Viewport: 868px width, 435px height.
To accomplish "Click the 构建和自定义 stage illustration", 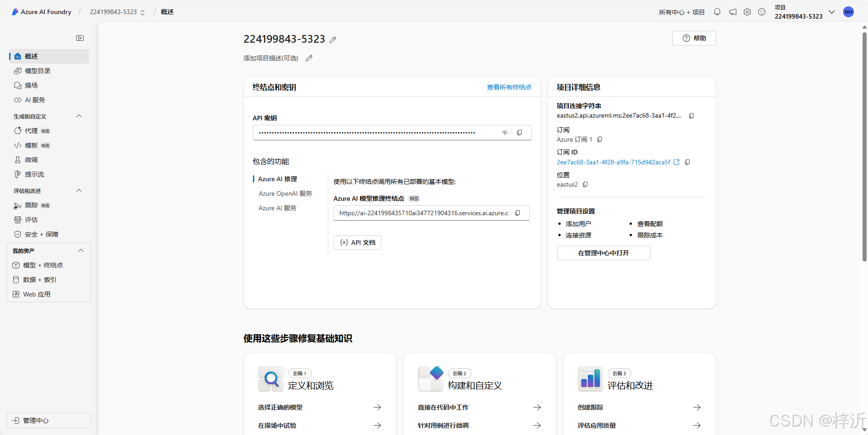I will (431, 379).
